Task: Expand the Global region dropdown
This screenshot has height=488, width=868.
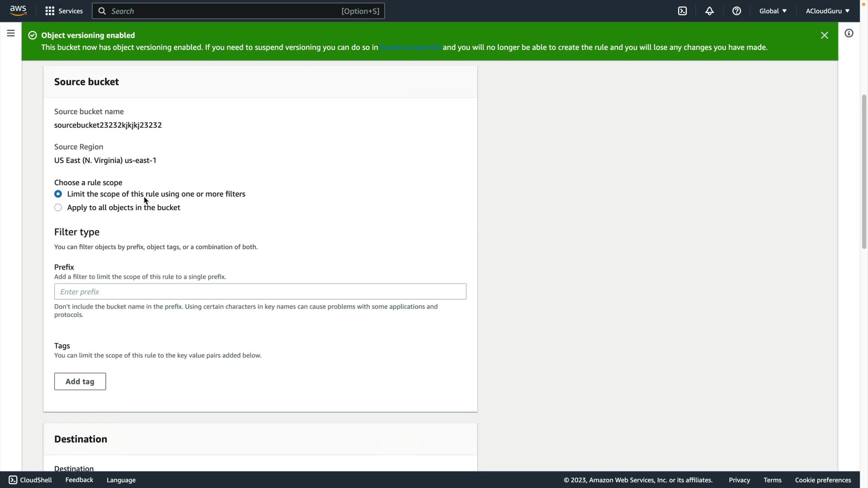Action: [773, 11]
